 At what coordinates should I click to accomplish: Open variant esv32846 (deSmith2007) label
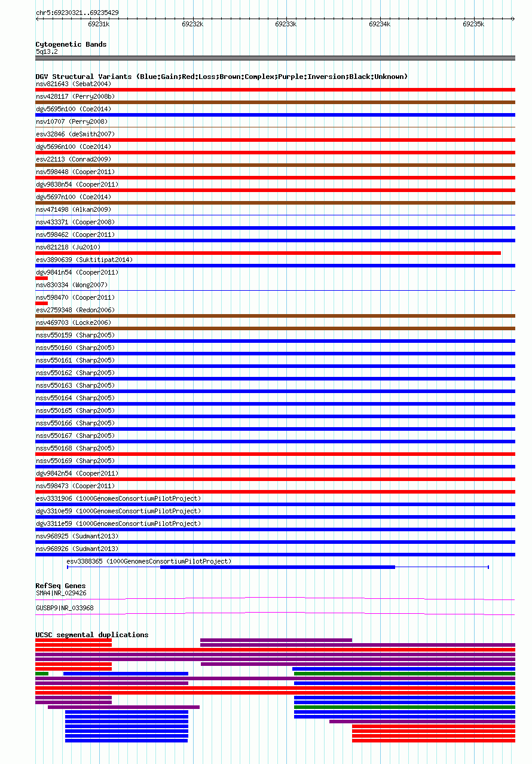(75, 134)
